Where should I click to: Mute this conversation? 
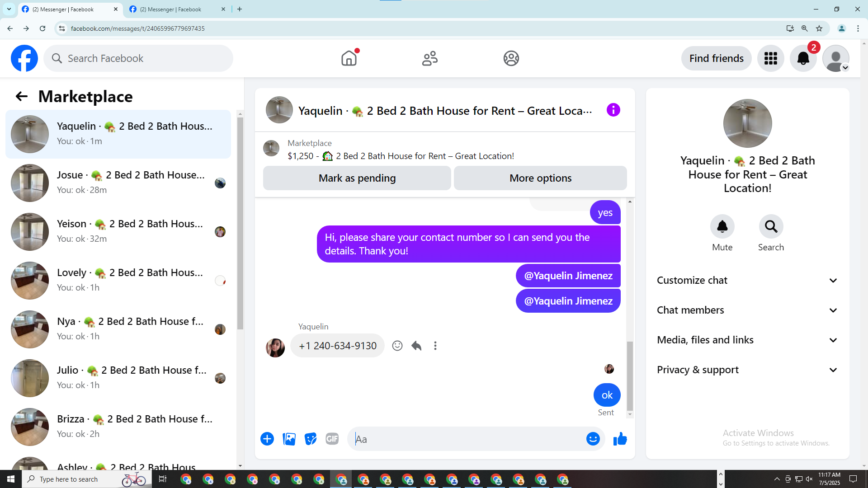pos(722,227)
